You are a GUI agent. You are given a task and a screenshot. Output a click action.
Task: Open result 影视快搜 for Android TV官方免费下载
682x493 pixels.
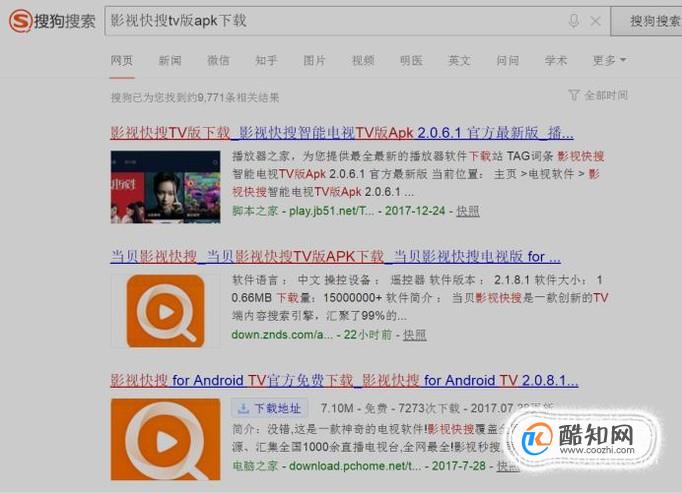click(x=344, y=380)
